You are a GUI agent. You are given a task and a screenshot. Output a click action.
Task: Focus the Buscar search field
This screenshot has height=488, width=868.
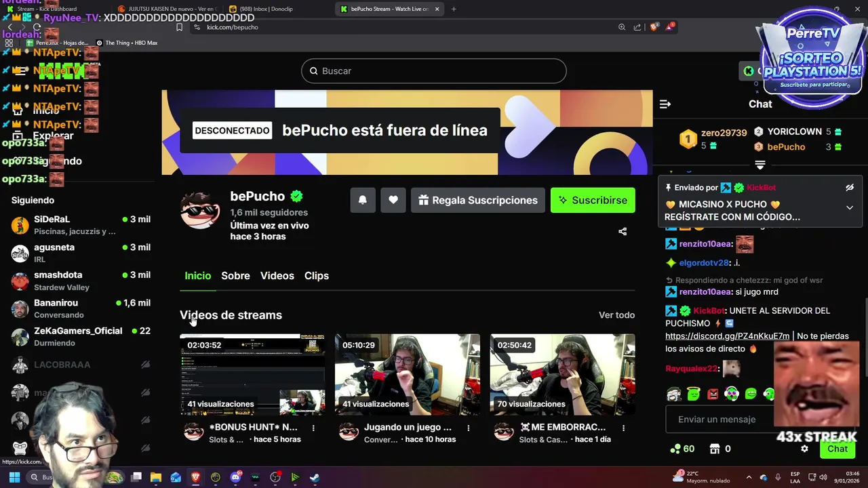[434, 71]
